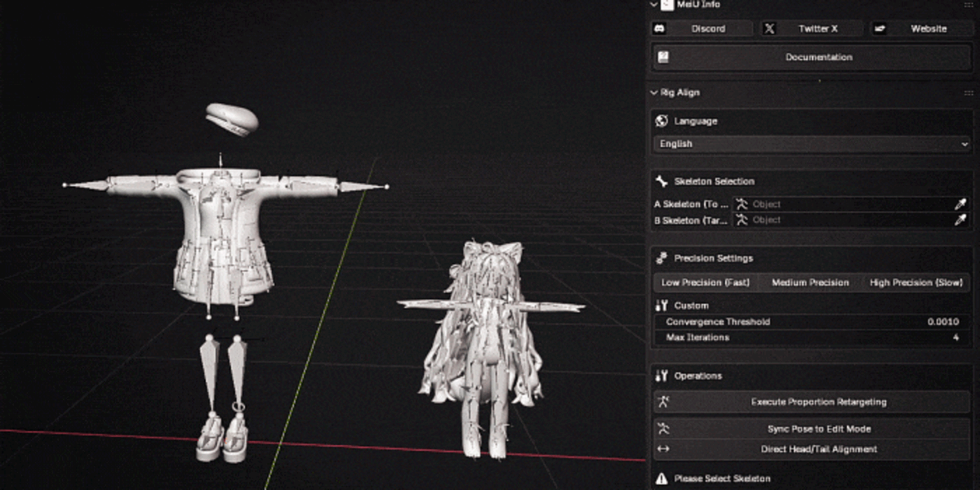This screenshot has height=490, width=980.
Task: Select High Precision (Slow)
Action: [x=916, y=283]
